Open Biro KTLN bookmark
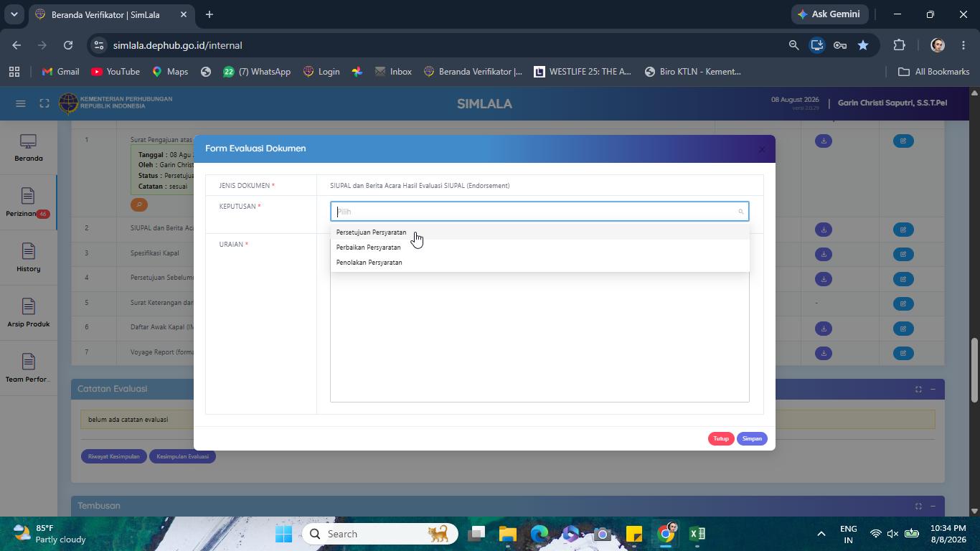 [693, 72]
